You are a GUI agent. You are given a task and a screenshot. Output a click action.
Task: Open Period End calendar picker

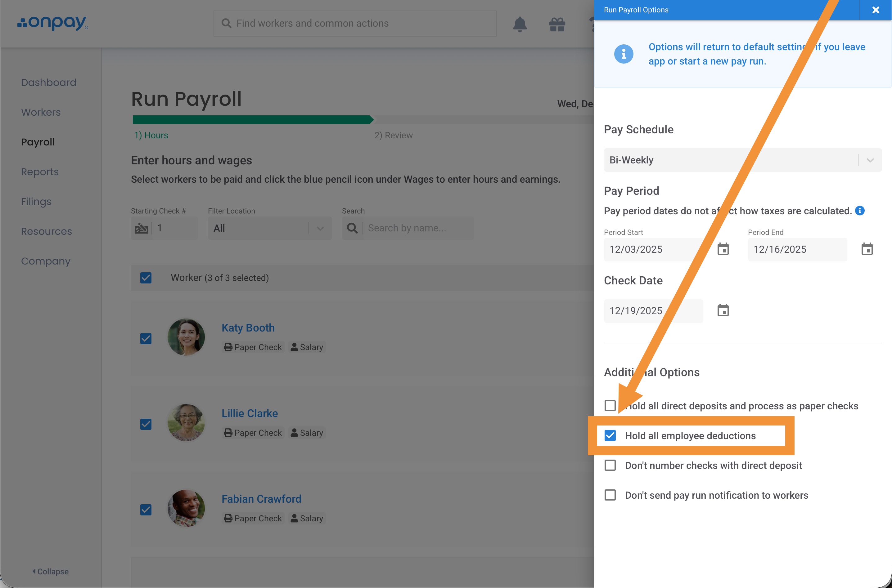pyautogui.click(x=867, y=249)
